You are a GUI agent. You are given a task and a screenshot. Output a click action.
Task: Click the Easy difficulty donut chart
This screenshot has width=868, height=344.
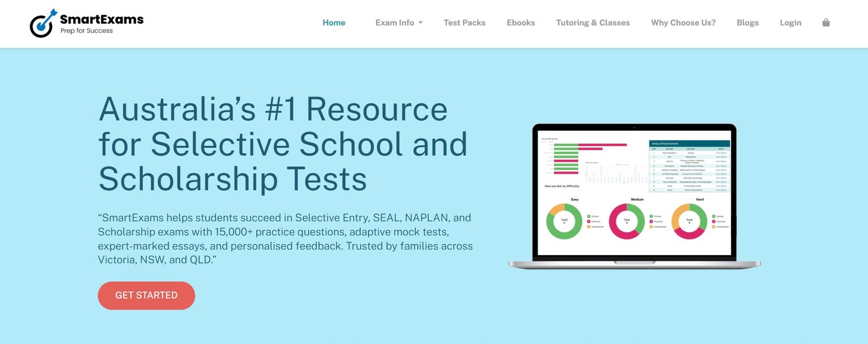pos(564,221)
